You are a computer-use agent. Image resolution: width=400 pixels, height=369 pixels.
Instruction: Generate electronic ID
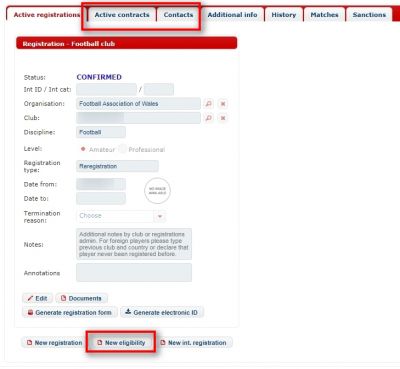click(162, 313)
